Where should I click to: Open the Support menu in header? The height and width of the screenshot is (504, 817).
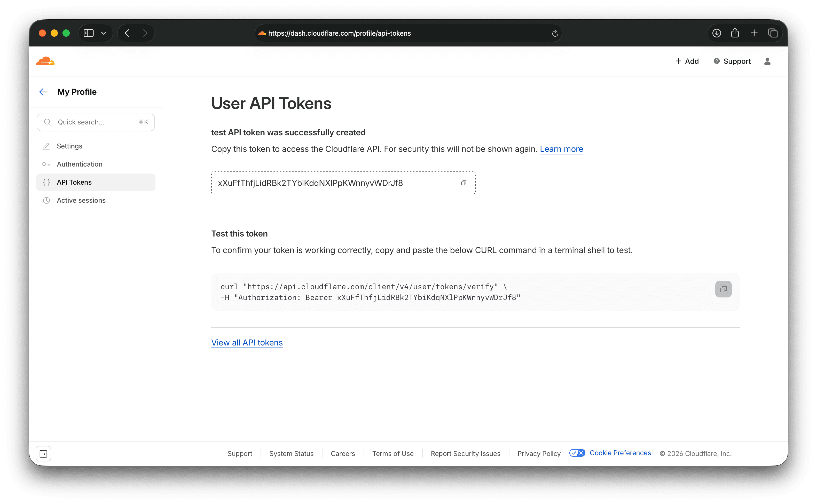pos(732,61)
